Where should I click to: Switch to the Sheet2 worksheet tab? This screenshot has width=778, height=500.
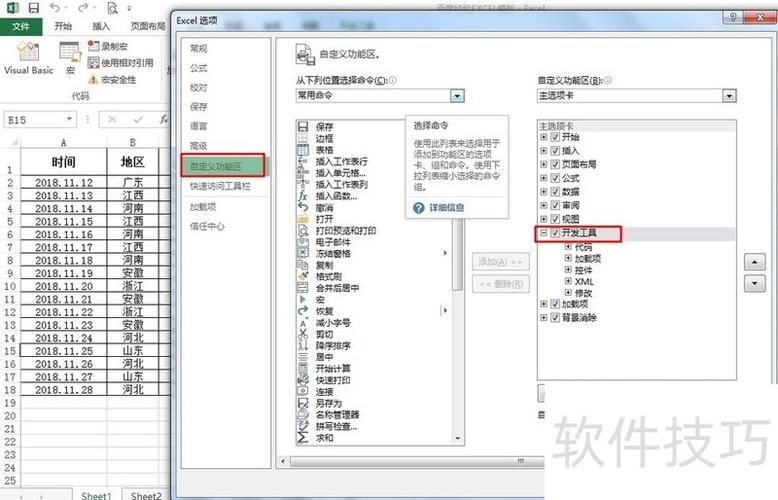click(x=146, y=495)
